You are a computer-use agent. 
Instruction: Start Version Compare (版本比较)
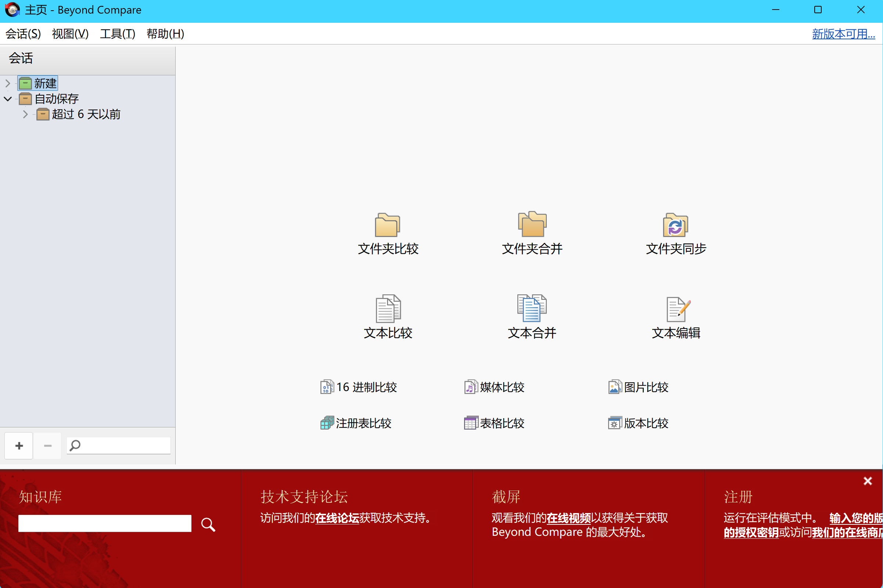click(x=638, y=423)
